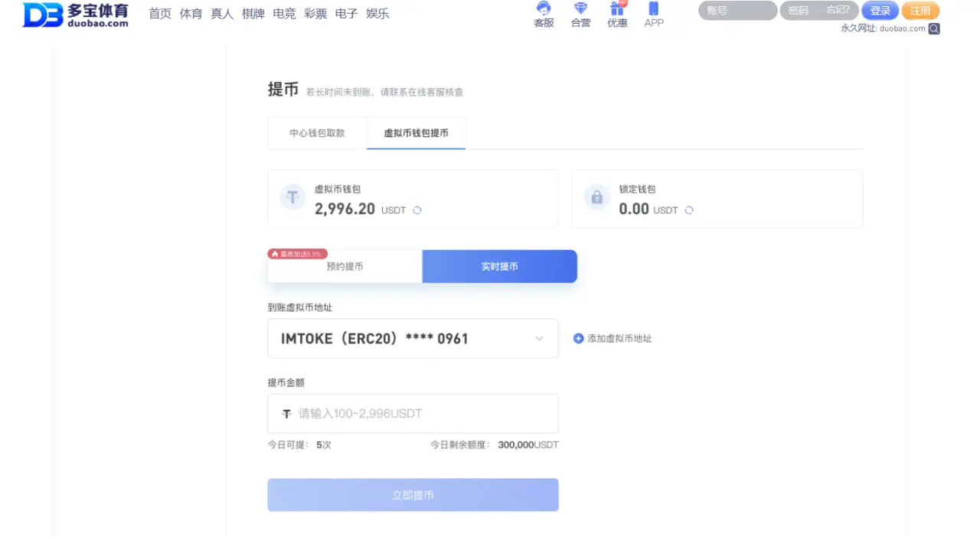Switch to the 预约提币 withdrawal mode
Screen dimensions: 980x537
[345, 266]
